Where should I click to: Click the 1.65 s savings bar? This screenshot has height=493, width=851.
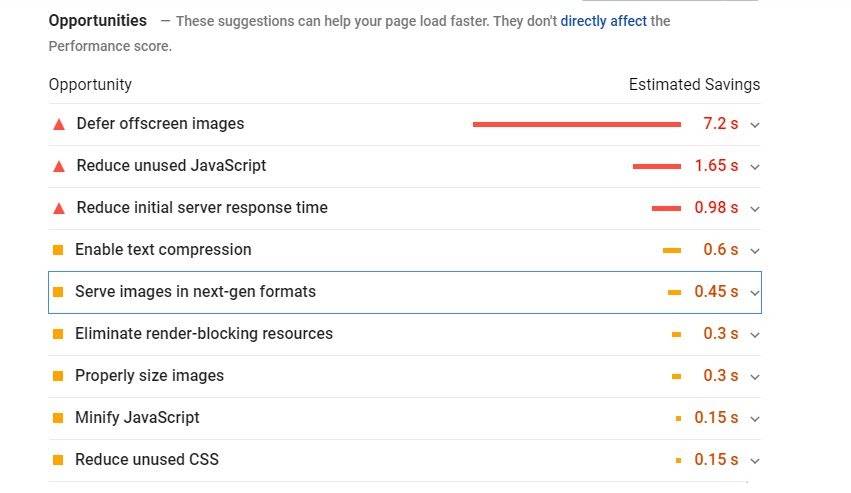pyautogui.click(x=656, y=166)
